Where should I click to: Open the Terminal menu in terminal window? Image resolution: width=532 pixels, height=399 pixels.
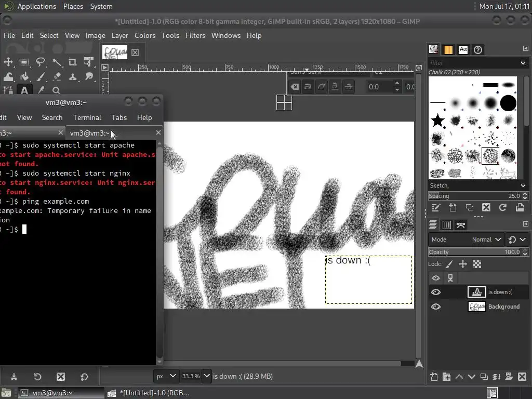pyautogui.click(x=87, y=118)
